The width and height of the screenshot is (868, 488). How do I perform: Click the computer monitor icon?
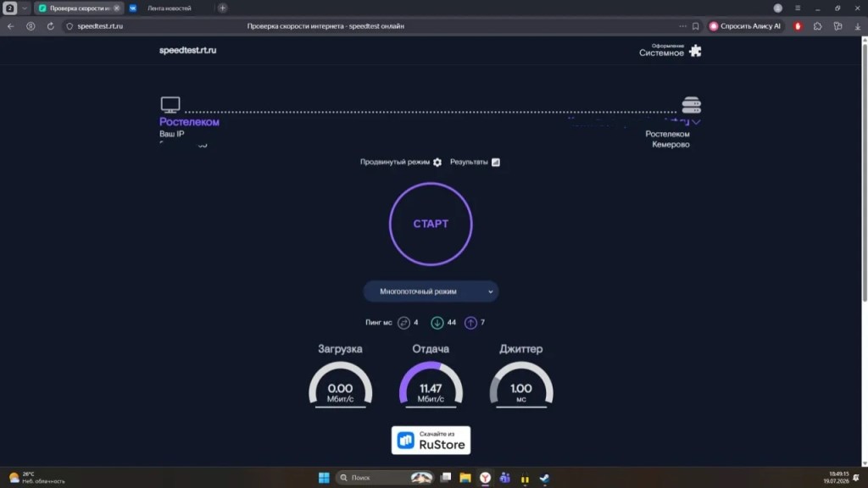pyautogui.click(x=170, y=104)
